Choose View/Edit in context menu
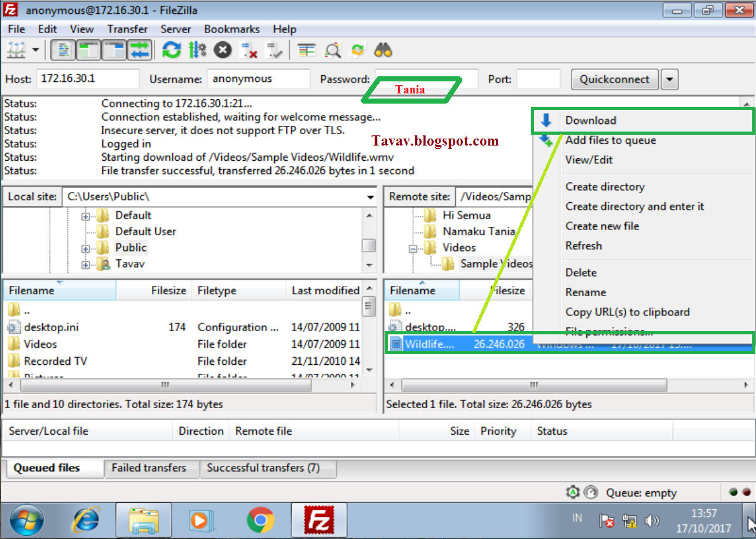 point(643,160)
